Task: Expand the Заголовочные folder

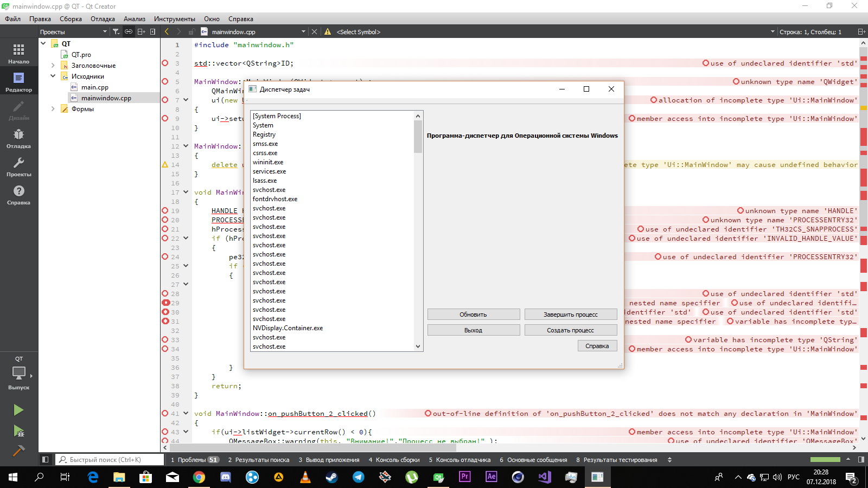Action: (53, 66)
